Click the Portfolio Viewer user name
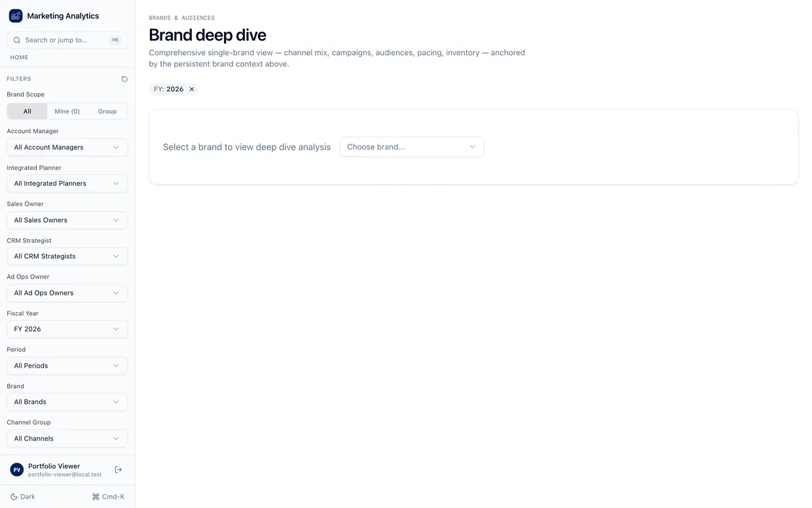 (54, 466)
